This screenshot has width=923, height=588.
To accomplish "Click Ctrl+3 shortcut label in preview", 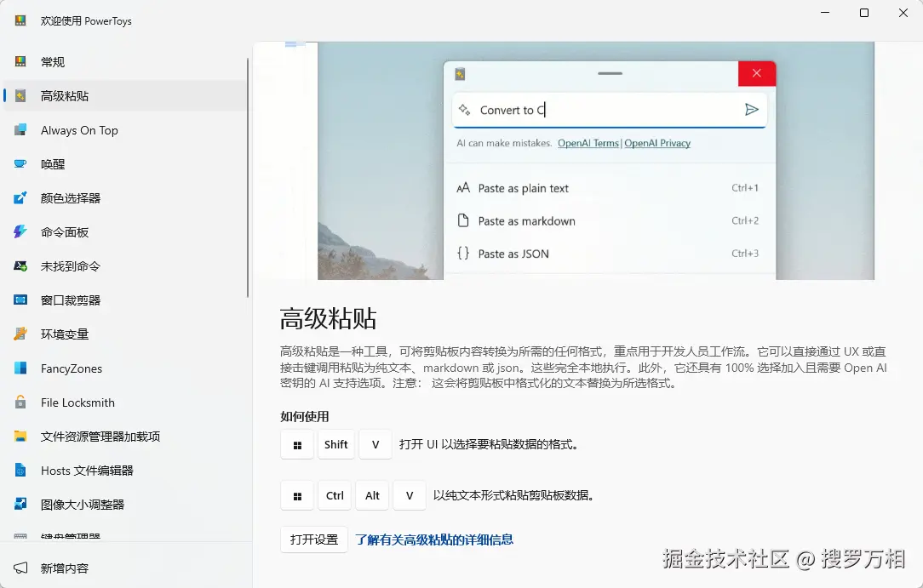I will [745, 254].
